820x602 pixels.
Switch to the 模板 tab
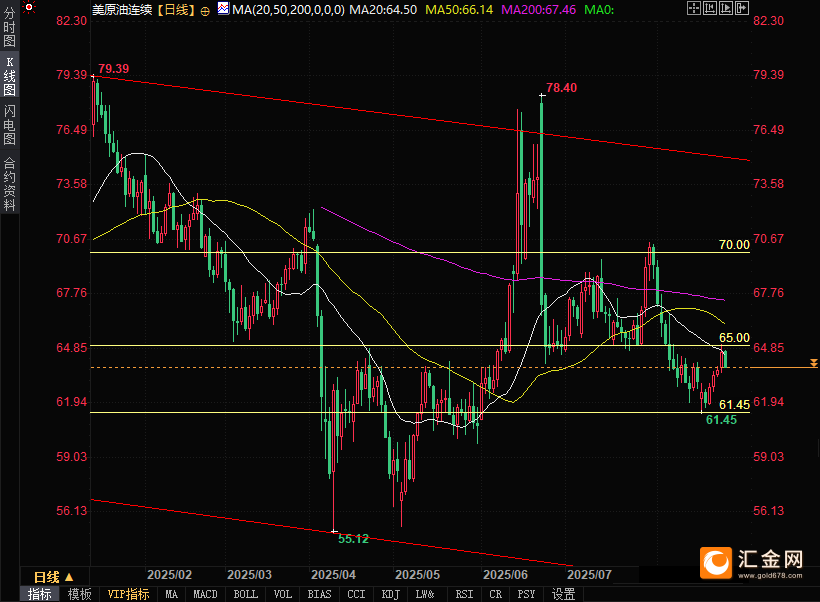tap(79, 594)
